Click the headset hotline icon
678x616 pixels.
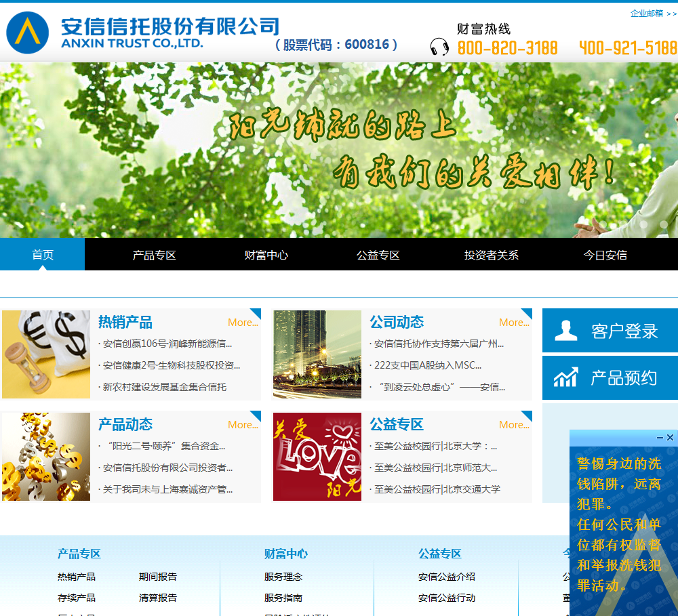(x=439, y=46)
